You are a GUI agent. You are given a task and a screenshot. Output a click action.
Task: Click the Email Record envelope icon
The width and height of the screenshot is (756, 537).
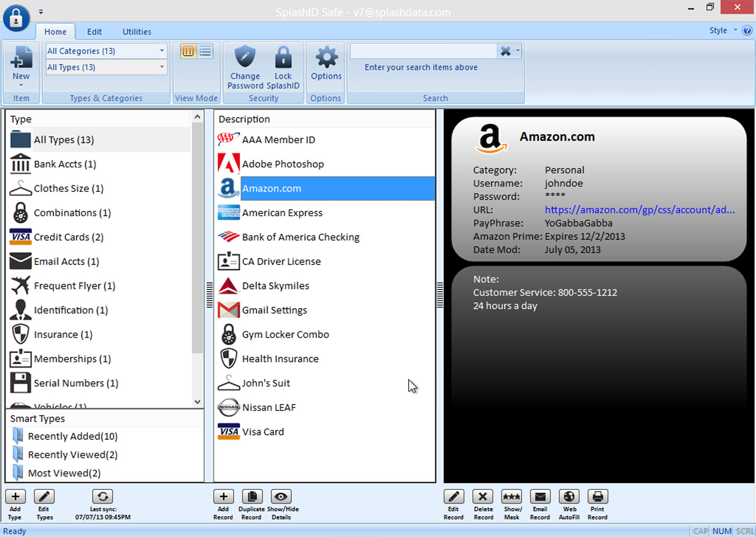540,496
